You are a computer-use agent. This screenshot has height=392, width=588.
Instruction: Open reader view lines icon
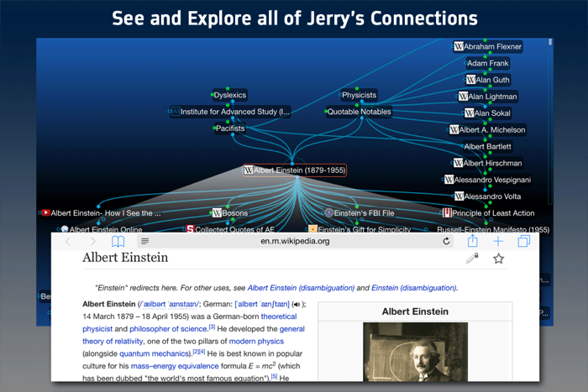coord(144,242)
